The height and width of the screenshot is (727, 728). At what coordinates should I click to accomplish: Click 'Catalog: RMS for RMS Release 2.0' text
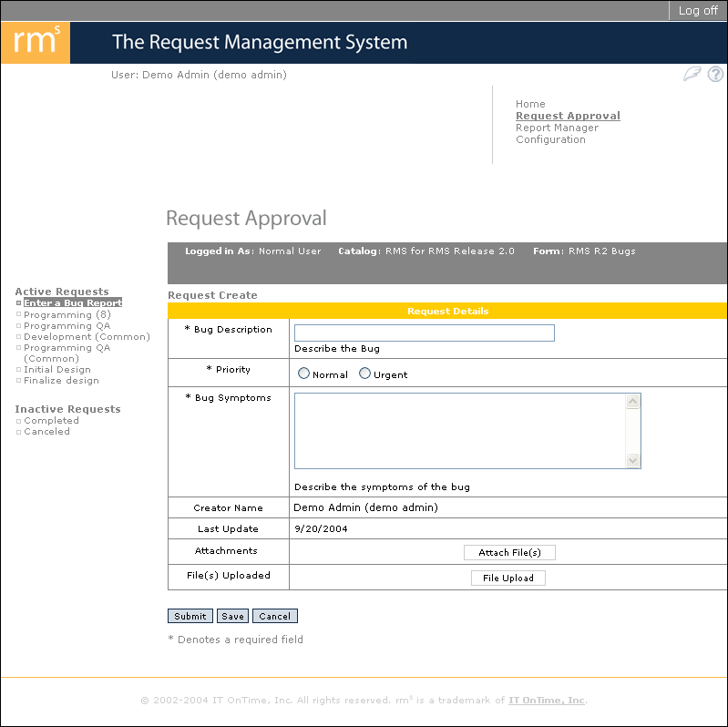[426, 251]
